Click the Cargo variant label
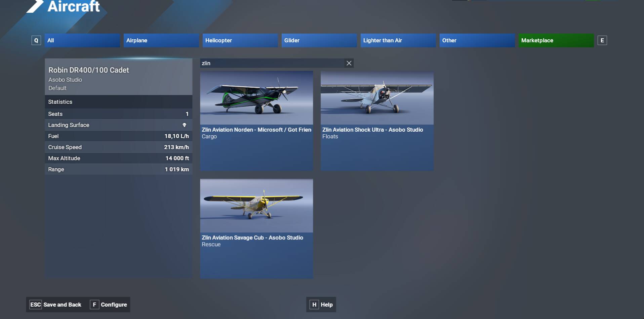 pyautogui.click(x=209, y=137)
